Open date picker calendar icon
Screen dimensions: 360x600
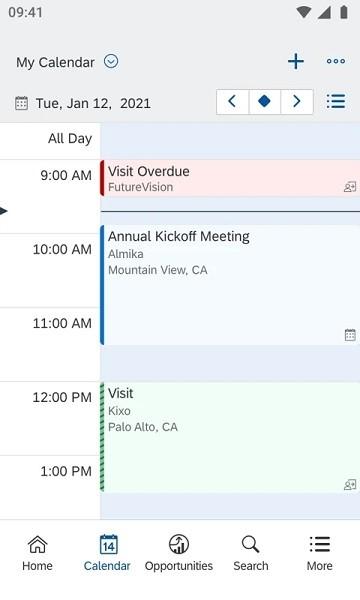(21, 103)
